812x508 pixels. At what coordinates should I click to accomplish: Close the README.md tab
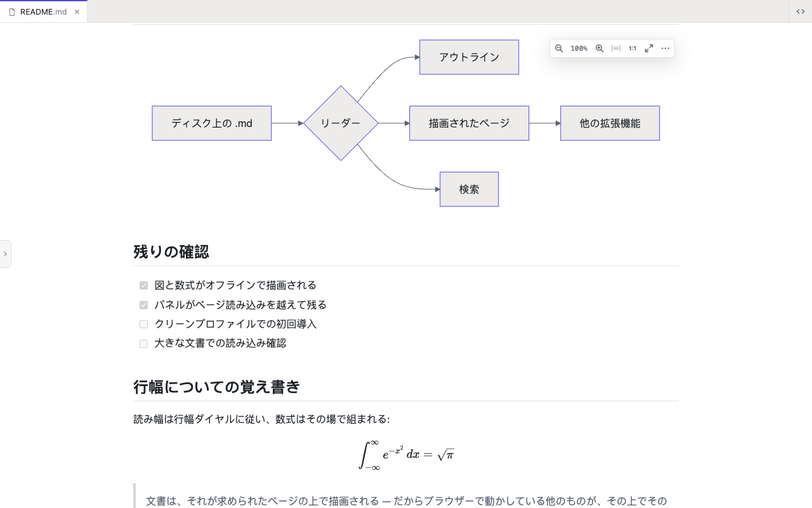[77, 12]
